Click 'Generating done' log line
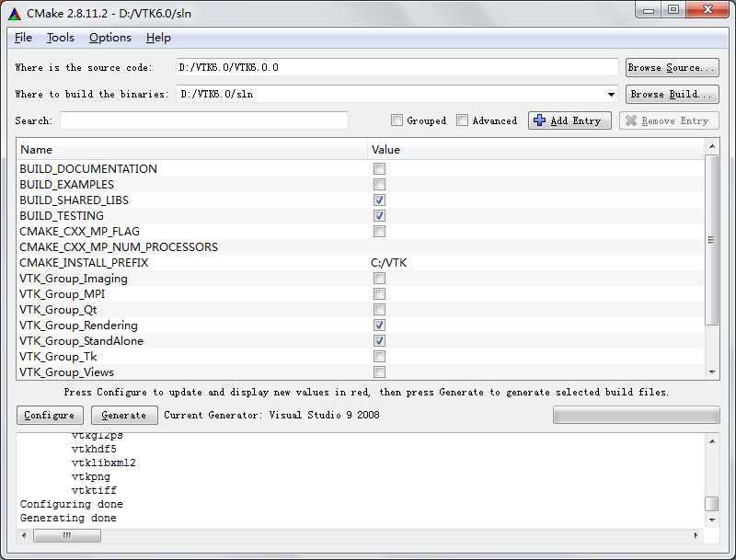The image size is (736, 560). pos(68,518)
